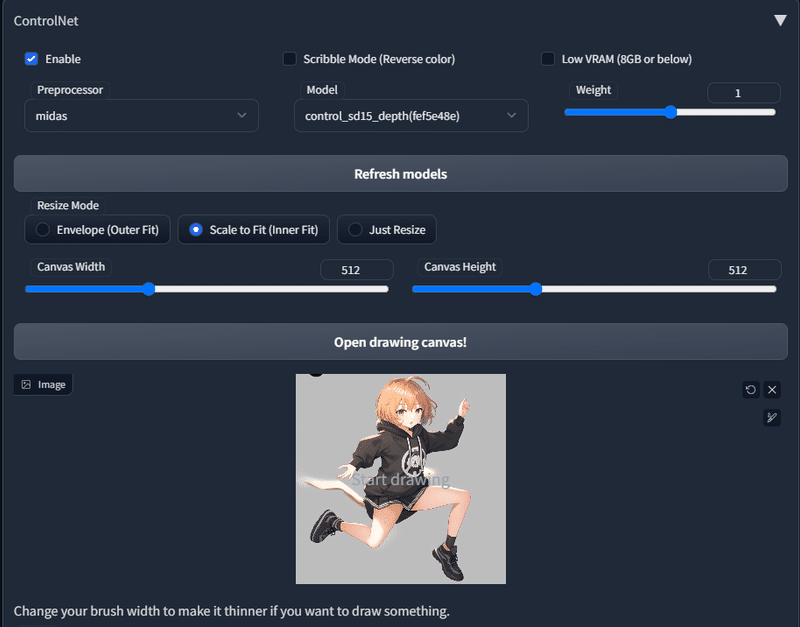This screenshot has width=800, height=627.
Task: Open the Preprocessor dropdown showing midas
Action: click(x=140, y=115)
